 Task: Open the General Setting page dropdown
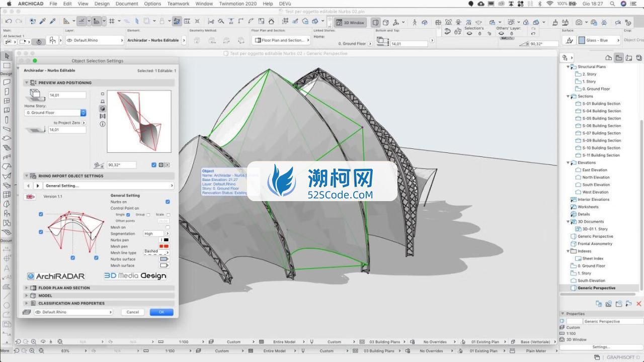click(x=108, y=186)
